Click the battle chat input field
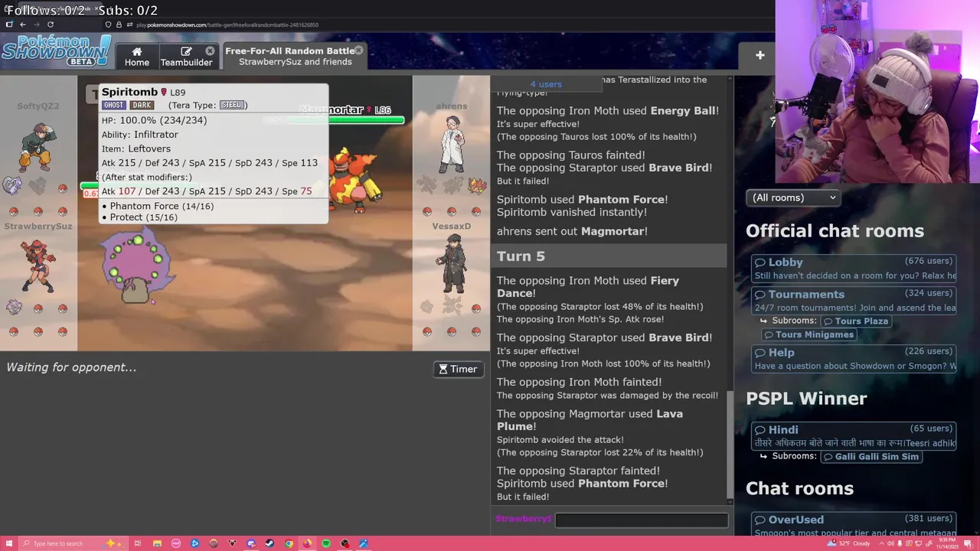The width and height of the screenshot is (980, 551). 642,520
